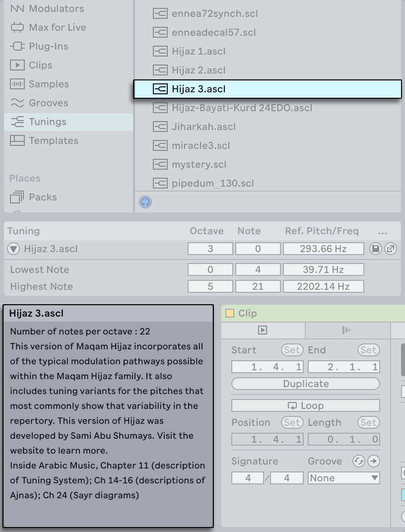
Task: Open the Groove selector showing None
Action: point(343,477)
